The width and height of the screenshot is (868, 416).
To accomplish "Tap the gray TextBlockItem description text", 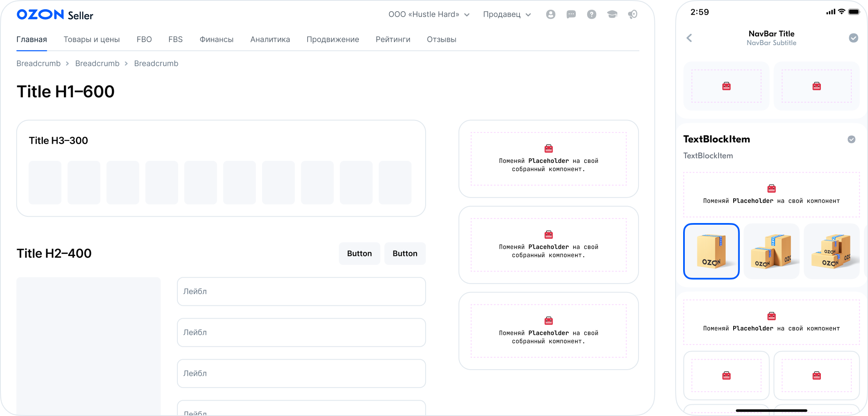I will 708,156.
